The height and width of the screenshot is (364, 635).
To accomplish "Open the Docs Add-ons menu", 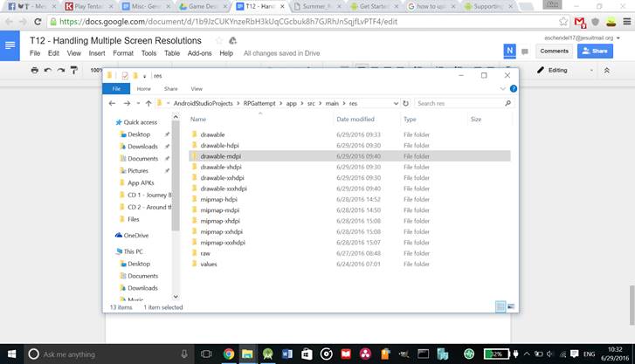I will pos(199,53).
